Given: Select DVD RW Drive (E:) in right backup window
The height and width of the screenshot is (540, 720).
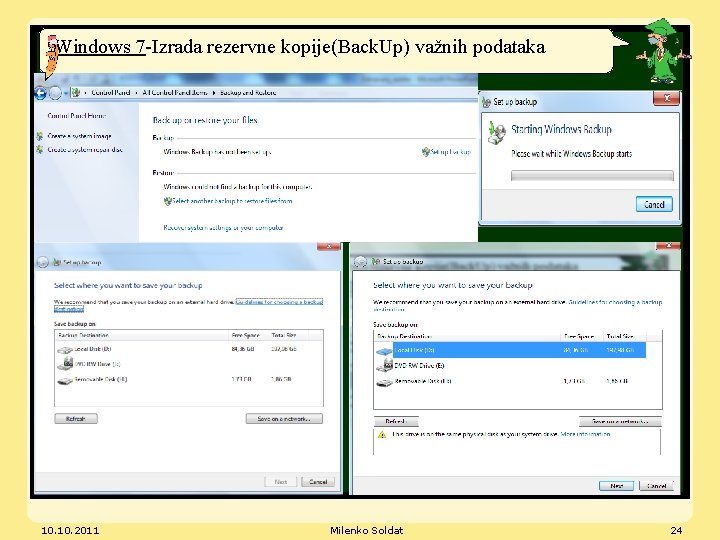Looking at the screenshot, I should tap(511, 366).
